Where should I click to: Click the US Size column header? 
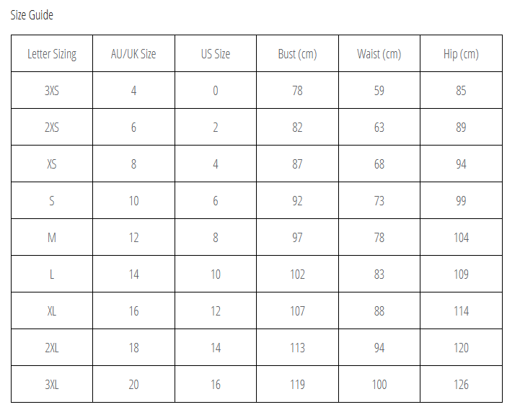point(216,54)
